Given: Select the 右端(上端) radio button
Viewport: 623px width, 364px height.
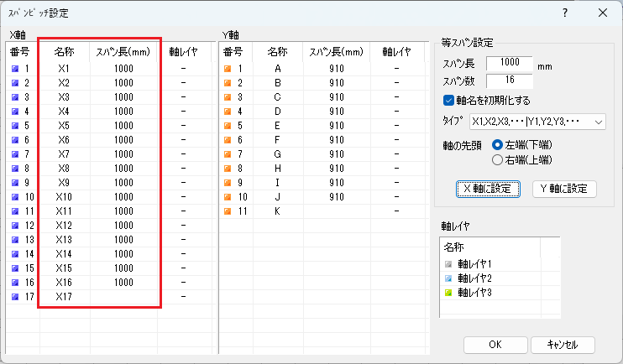Looking at the screenshot, I should [497, 159].
